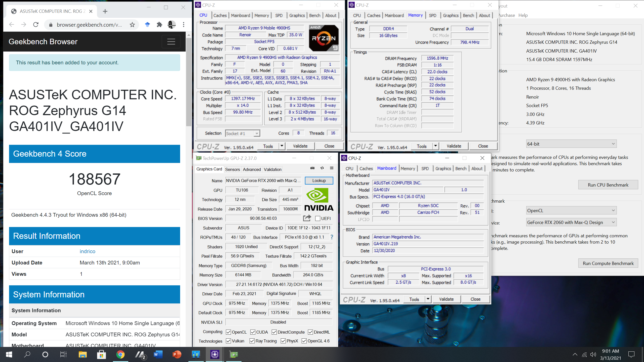Click the BIOS version share/export icon
The width and height of the screenshot is (644, 362).
tap(307, 218)
